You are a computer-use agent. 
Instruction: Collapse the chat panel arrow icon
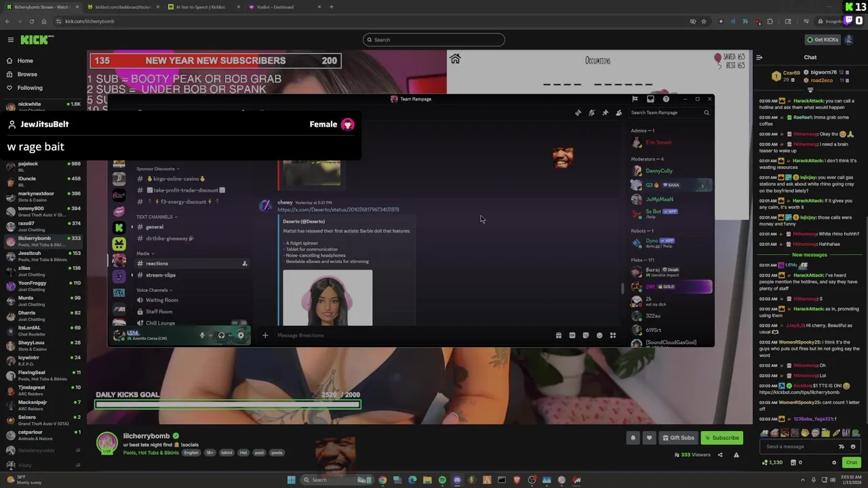coord(759,58)
